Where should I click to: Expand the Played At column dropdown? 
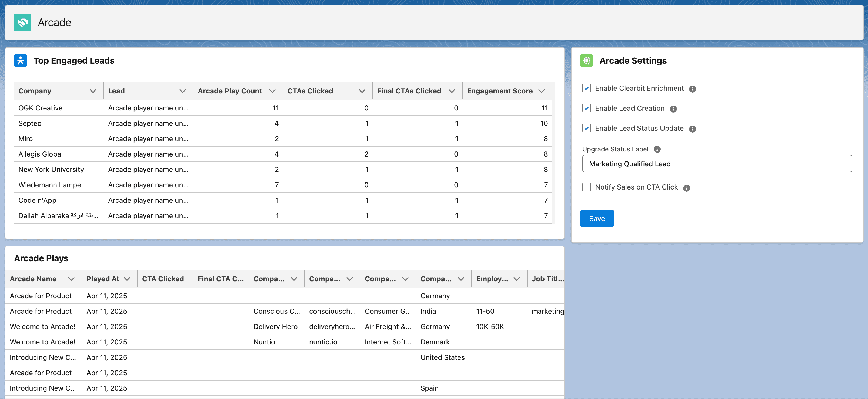[x=127, y=279]
